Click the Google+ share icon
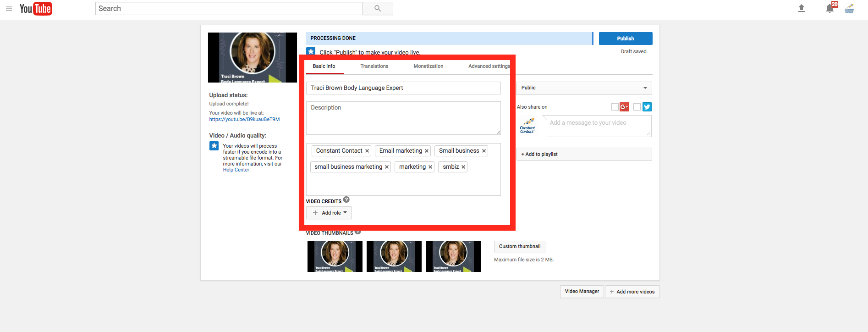The width and height of the screenshot is (868, 332). pos(624,107)
